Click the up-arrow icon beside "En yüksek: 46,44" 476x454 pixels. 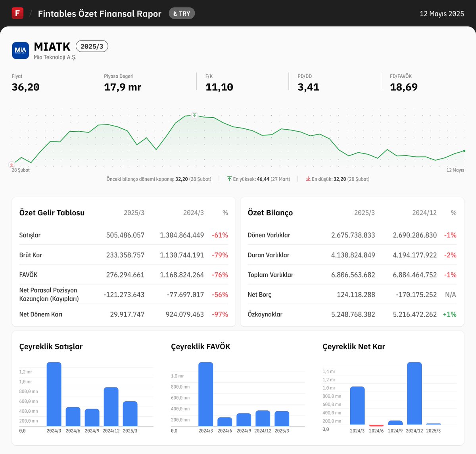point(229,179)
